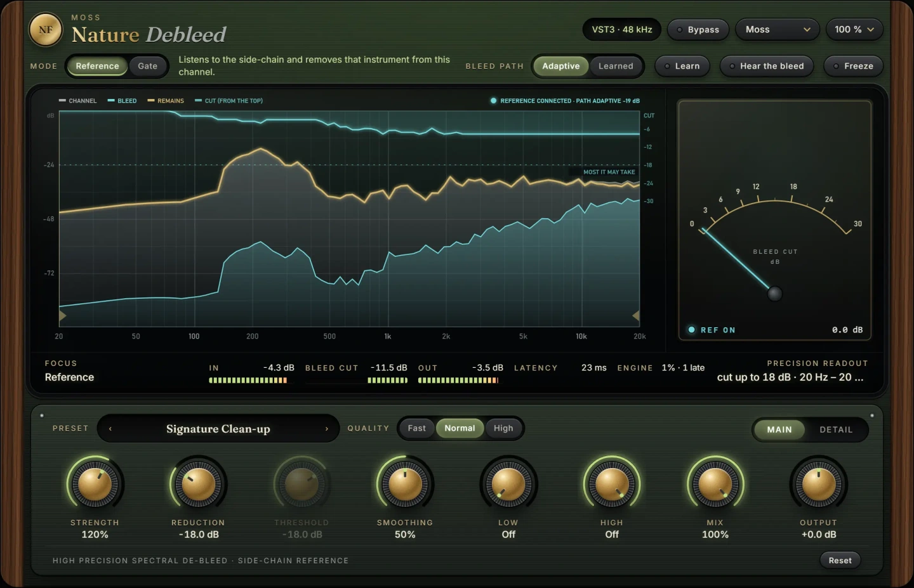This screenshot has width=914, height=588.
Task: Enable Hear the bleed monitoring
Action: tap(766, 66)
